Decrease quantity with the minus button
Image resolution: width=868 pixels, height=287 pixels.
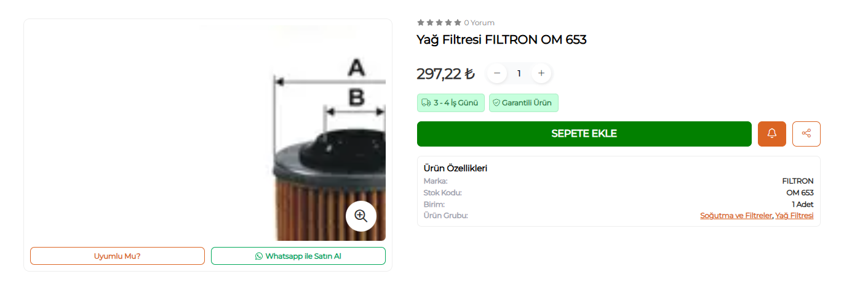tap(497, 73)
